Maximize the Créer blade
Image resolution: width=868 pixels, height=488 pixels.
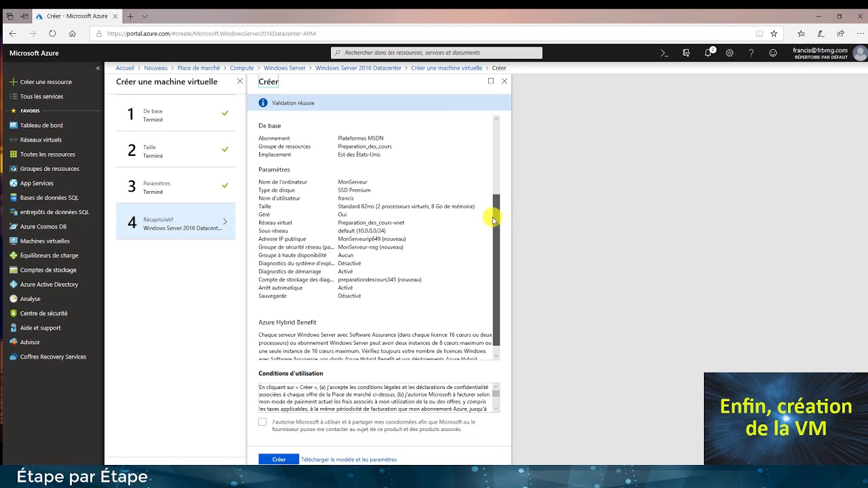[x=491, y=81]
